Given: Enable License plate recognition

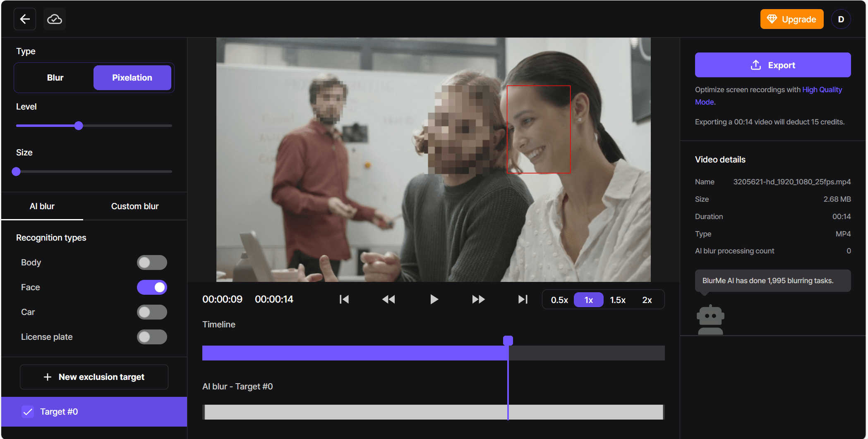Looking at the screenshot, I should click(x=152, y=336).
